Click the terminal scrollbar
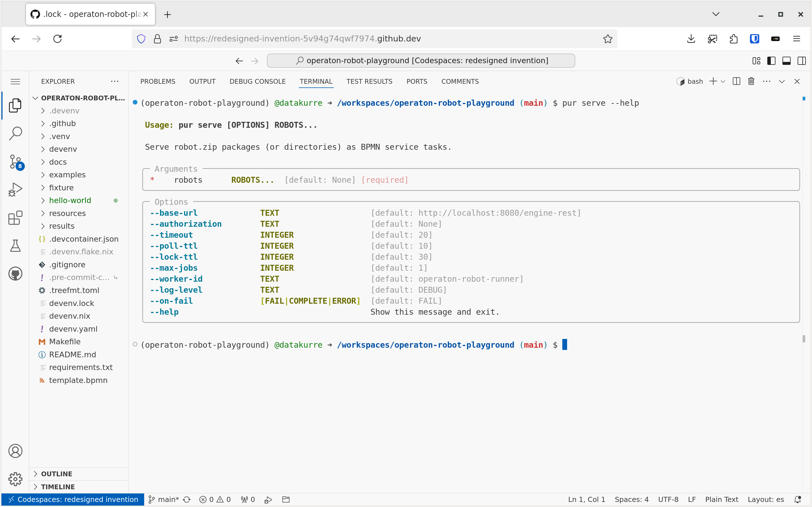812x507 pixels. tap(804, 339)
